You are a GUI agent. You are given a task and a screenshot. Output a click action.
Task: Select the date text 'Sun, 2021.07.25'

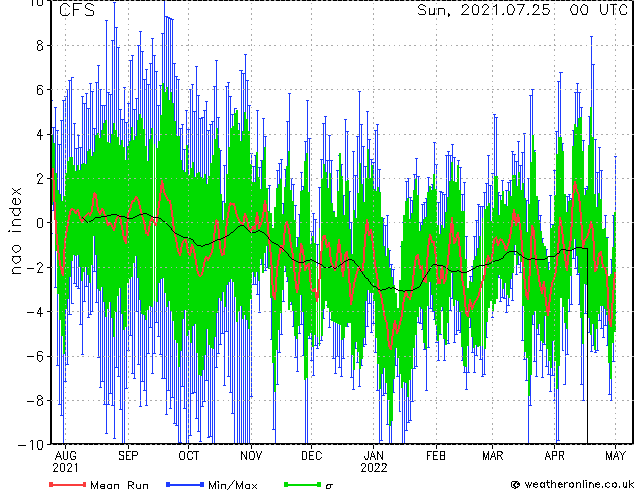coord(484,10)
